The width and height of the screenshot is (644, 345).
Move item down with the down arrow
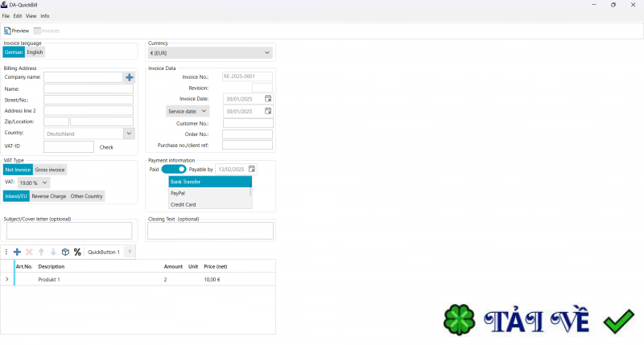tap(53, 252)
